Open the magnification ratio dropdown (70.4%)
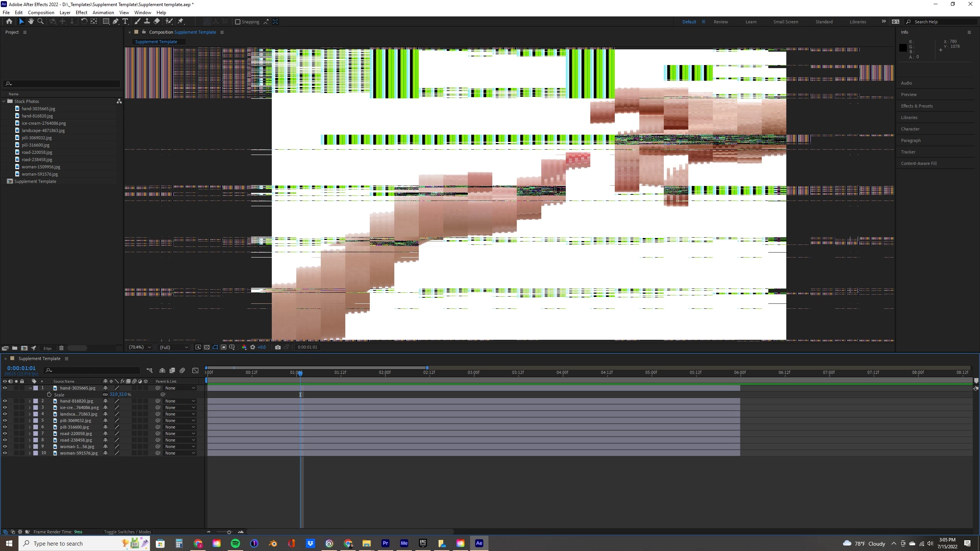 pos(140,347)
